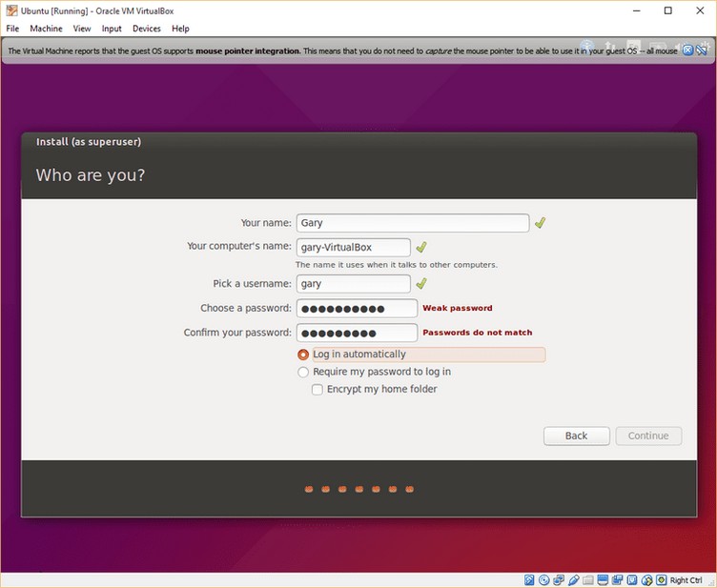This screenshot has width=717, height=588.
Task: Click the 'Right Ctrl' host key label
Action: [x=686, y=580]
